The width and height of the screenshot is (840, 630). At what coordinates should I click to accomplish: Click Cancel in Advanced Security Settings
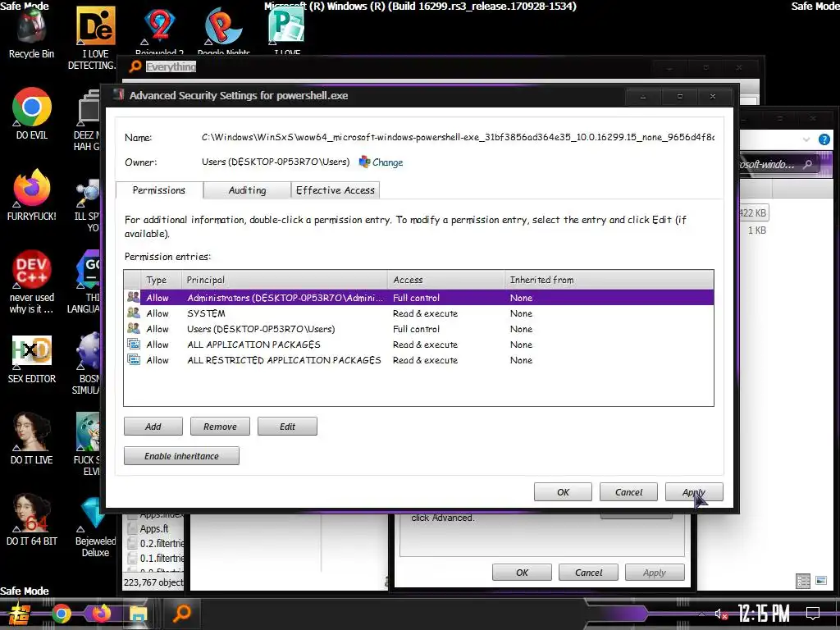pyautogui.click(x=628, y=492)
